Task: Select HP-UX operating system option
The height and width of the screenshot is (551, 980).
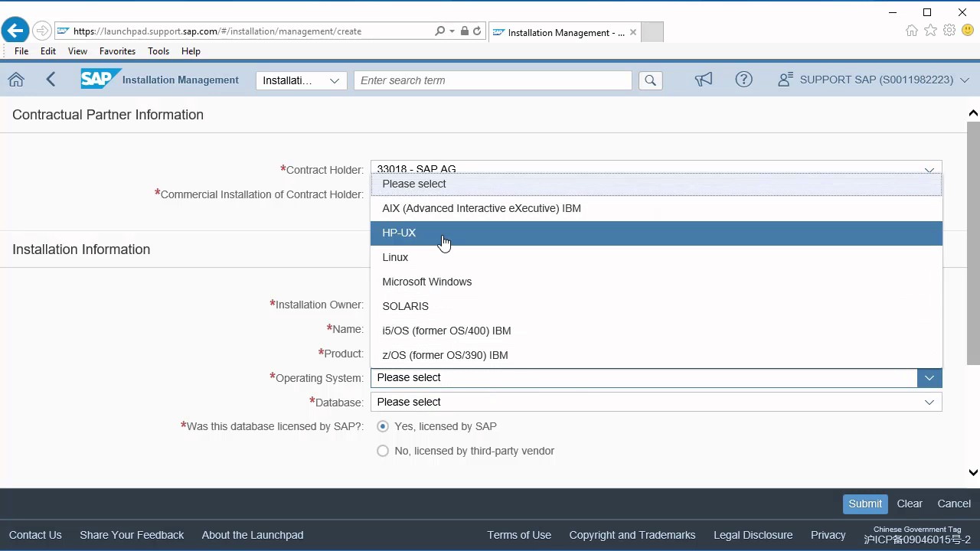Action: coord(656,233)
